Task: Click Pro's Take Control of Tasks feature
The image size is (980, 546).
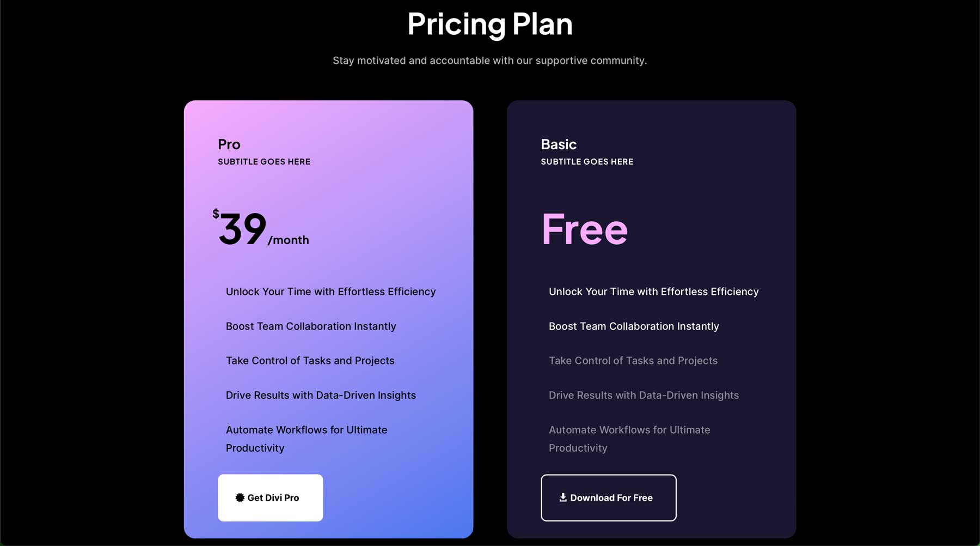Action: (x=310, y=361)
